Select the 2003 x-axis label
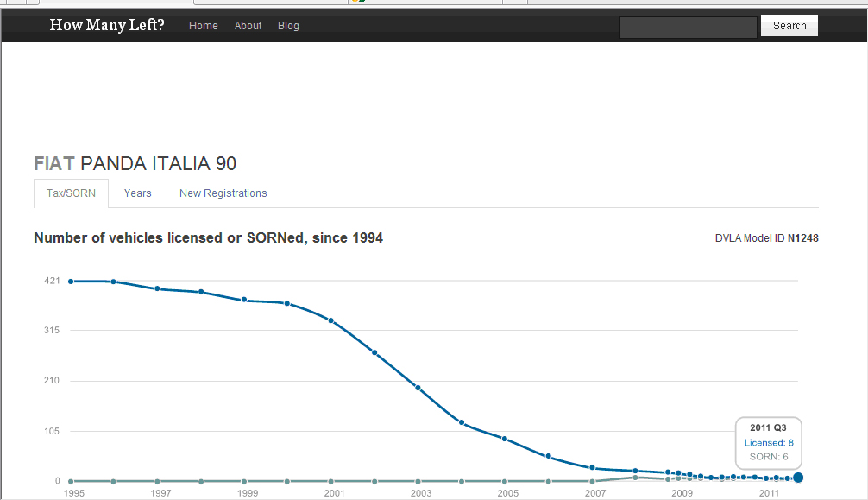Image resolution: width=868 pixels, height=500 pixels. [421, 493]
